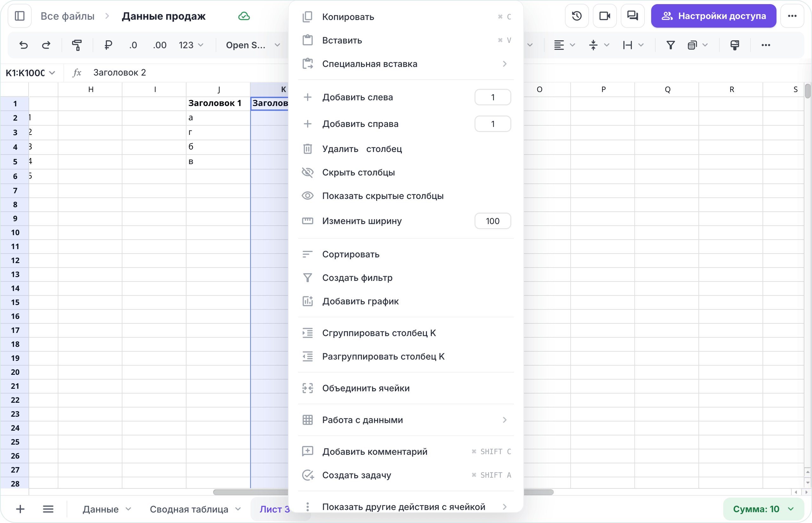
Task: Edit the Добавить справа count field
Action: point(493,124)
